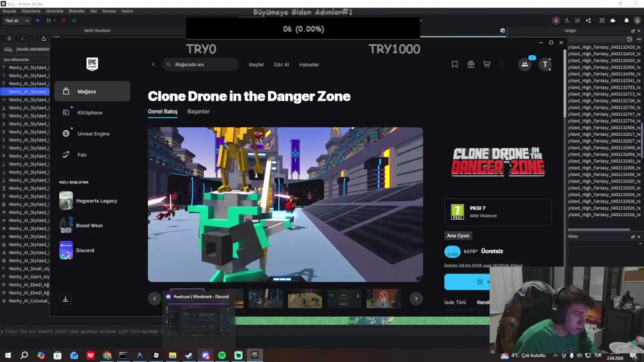644x362 pixels.
Task: Click the add collaborator icon in Studio
Action: tap(567, 21)
